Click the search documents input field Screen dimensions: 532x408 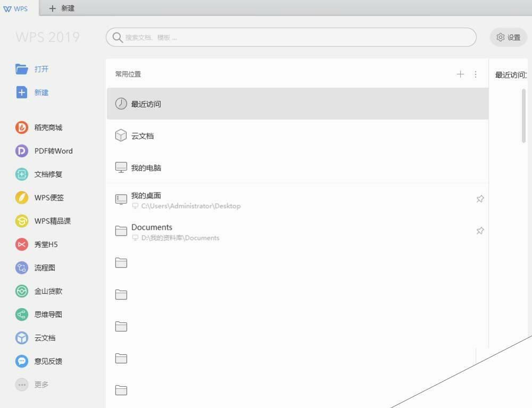291,37
